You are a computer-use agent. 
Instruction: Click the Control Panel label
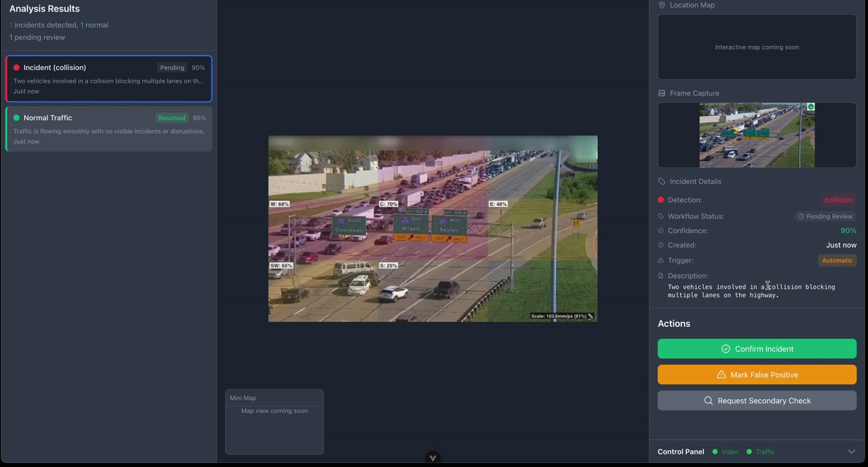pos(681,451)
